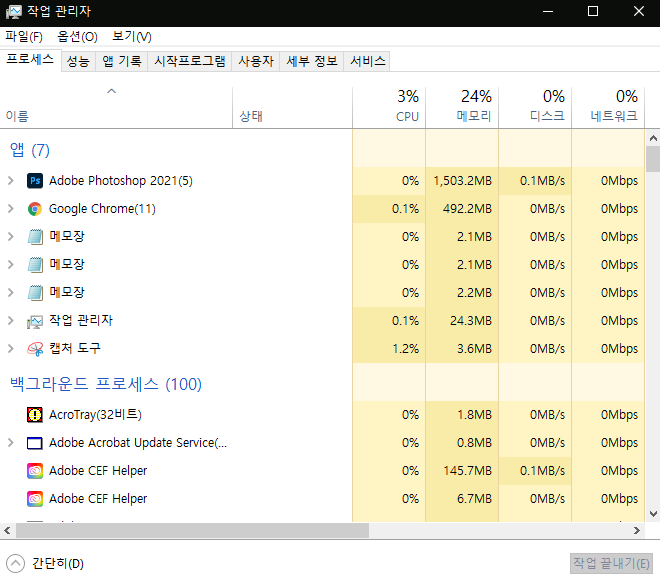Click the vertical scrollbar thumb
This screenshot has width=660, height=587.
pyautogui.click(x=653, y=159)
